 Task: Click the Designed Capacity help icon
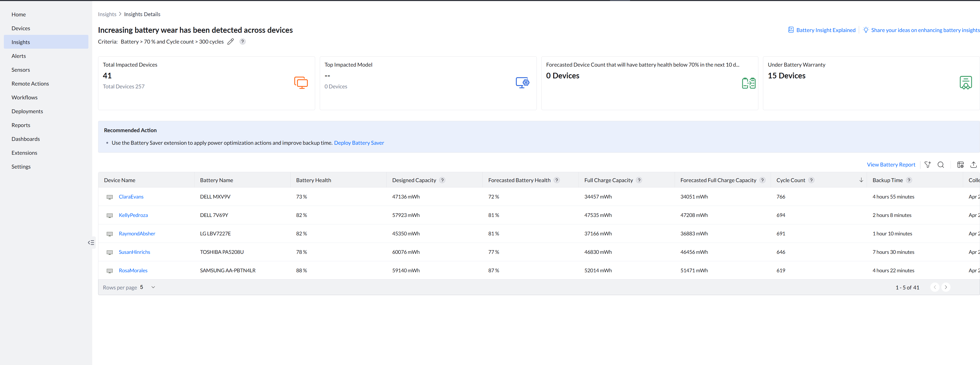442,180
